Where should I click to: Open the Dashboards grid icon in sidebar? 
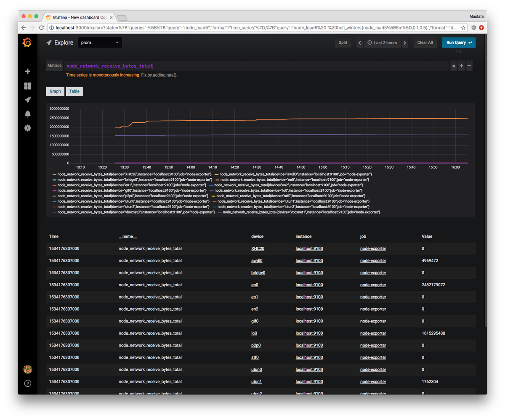(x=28, y=86)
